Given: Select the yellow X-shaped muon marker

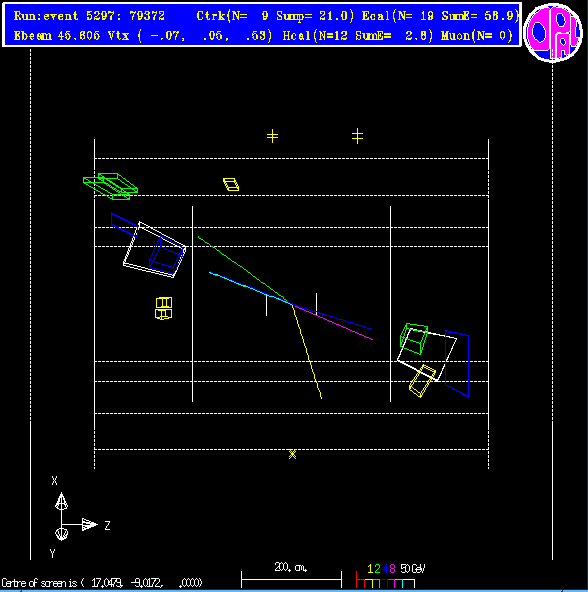Looking at the screenshot, I should (292, 454).
